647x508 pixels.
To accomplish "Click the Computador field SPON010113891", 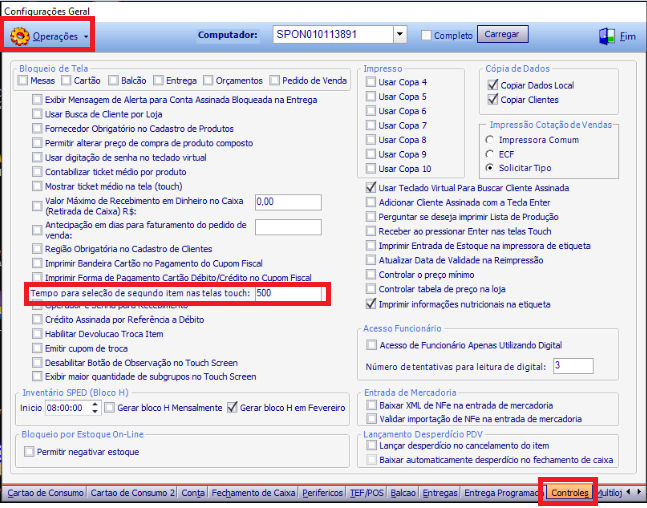I will pos(333,35).
